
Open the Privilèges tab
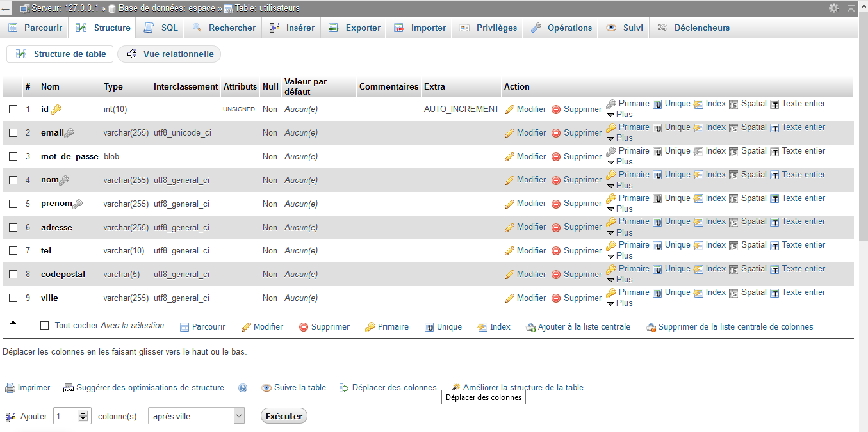tap(488, 28)
